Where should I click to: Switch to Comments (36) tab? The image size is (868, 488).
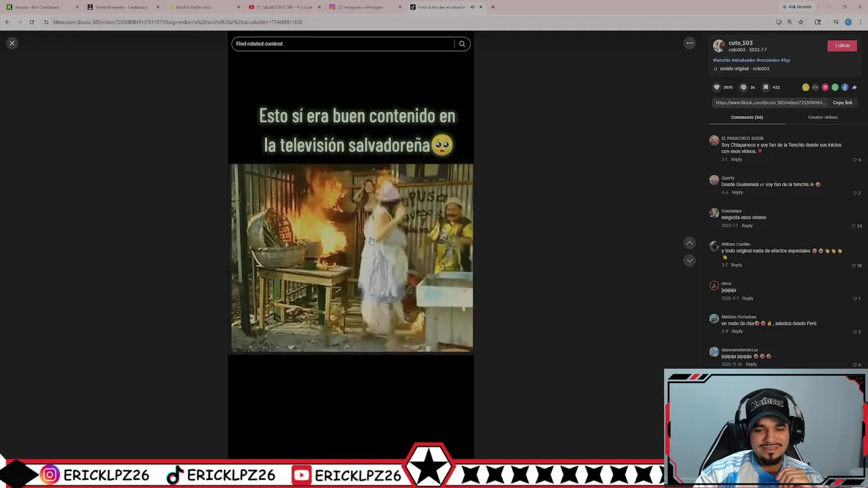click(747, 117)
